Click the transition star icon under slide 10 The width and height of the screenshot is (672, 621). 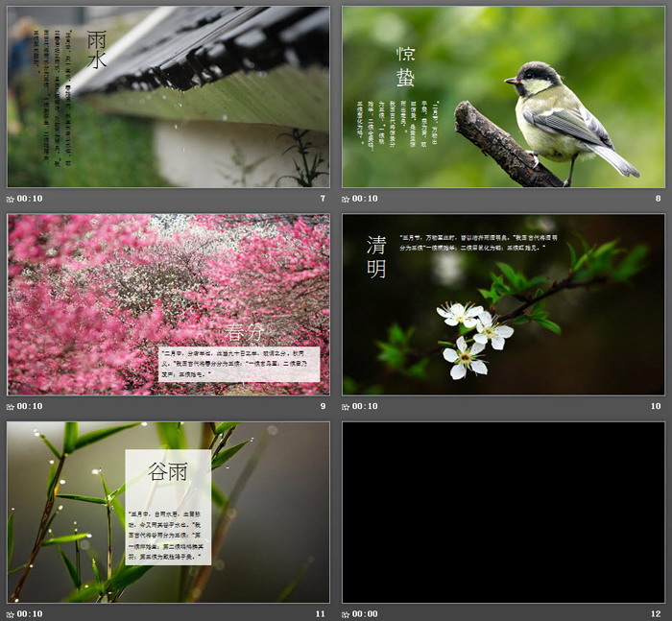click(x=346, y=406)
